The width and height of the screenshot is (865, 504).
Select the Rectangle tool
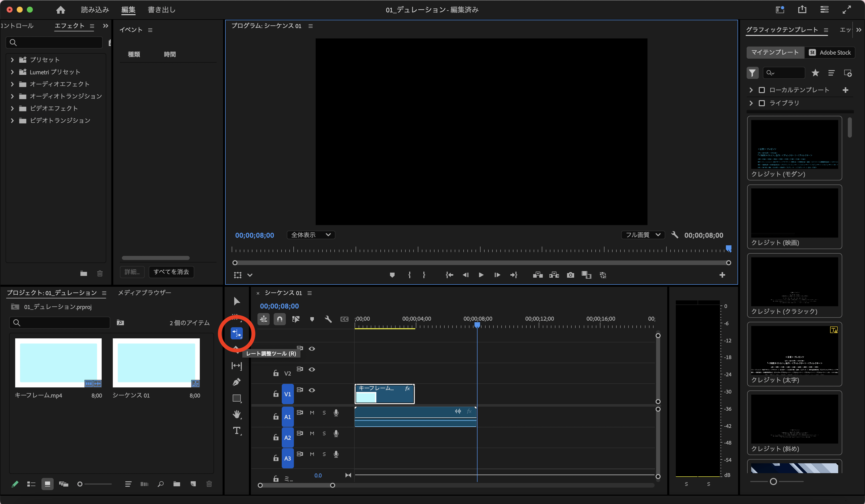point(236,398)
